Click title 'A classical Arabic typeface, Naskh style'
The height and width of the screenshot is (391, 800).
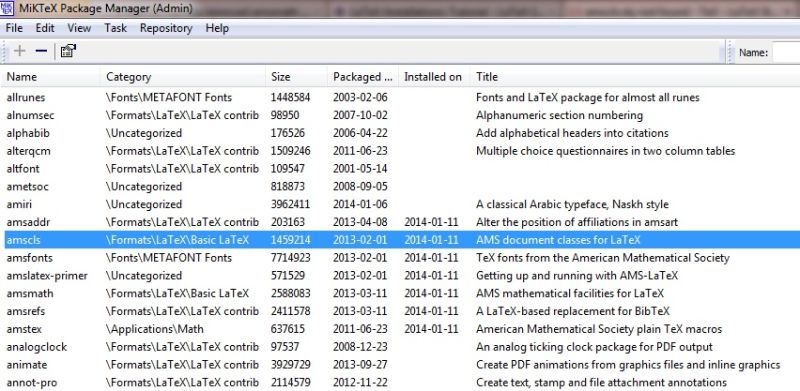pos(572,204)
